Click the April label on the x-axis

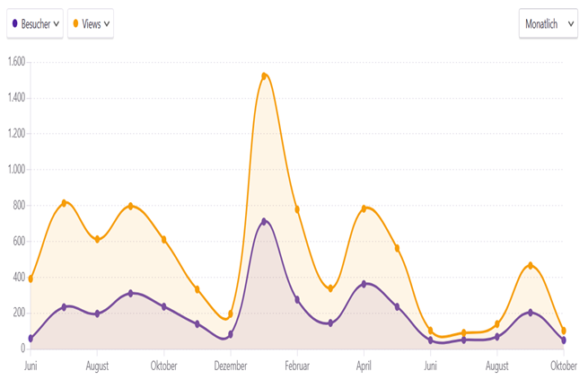(x=364, y=367)
